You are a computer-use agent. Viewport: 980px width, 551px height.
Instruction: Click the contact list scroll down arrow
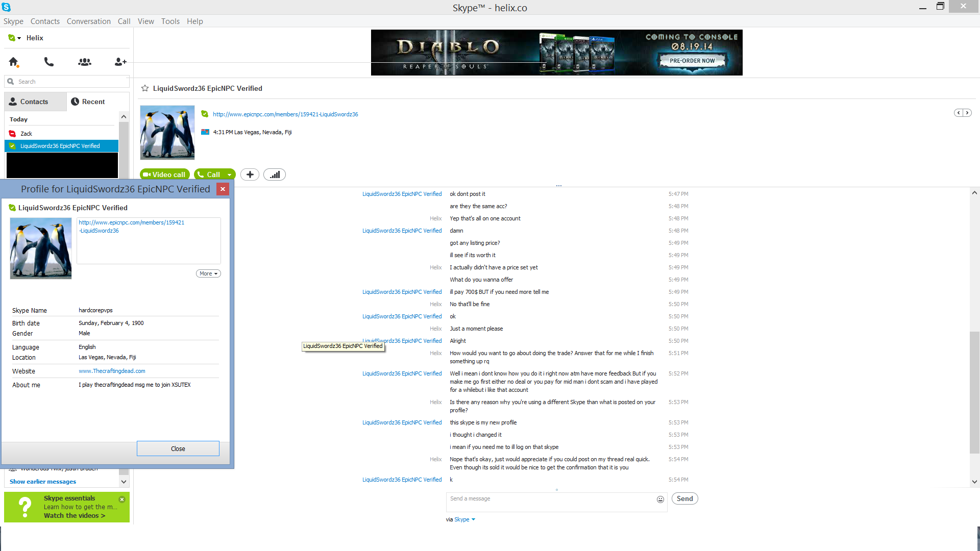(124, 481)
